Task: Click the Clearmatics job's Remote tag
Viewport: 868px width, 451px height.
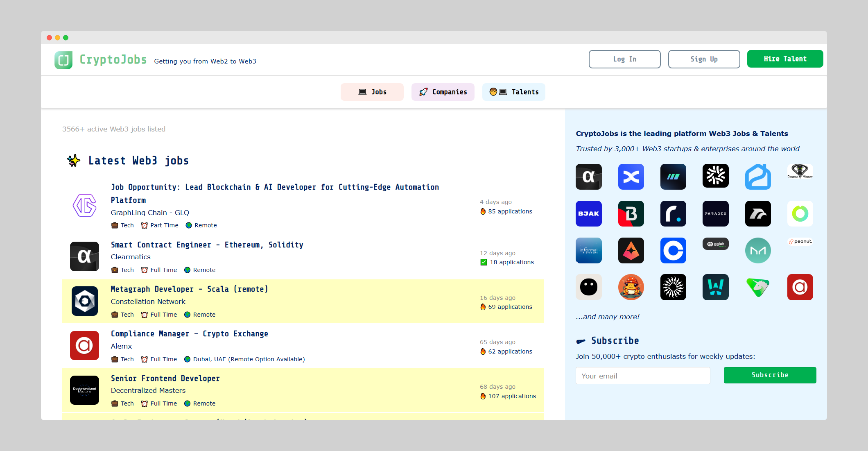Action: coord(200,270)
